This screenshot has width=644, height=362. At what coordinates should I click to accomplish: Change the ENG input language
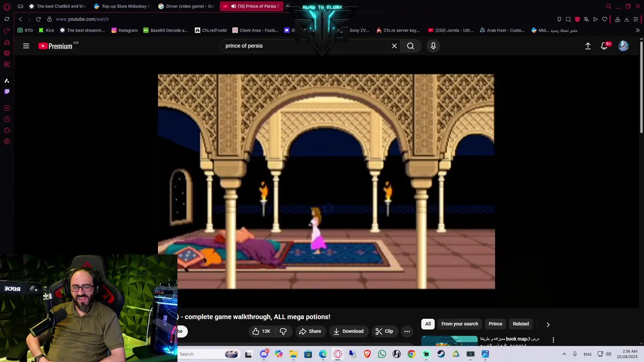588,354
